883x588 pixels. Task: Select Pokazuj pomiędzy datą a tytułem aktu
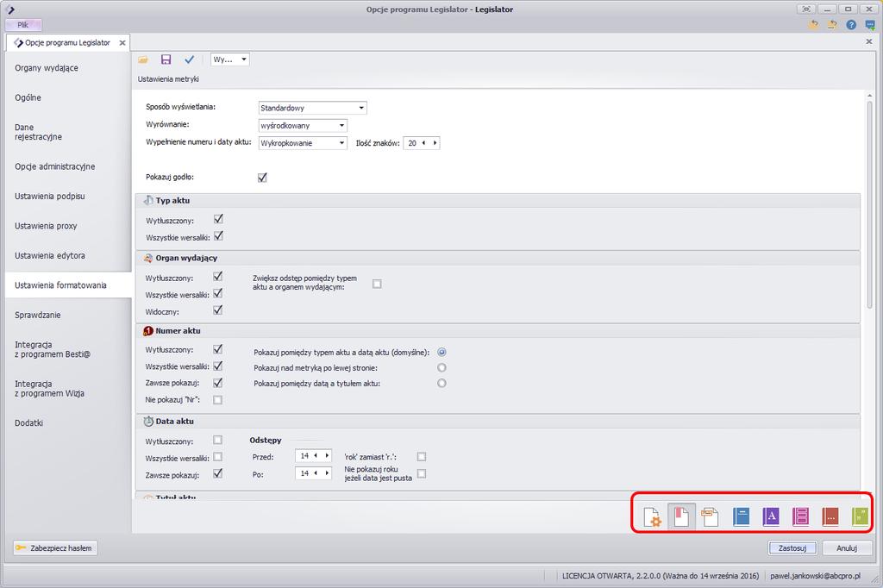pos(441,384)
